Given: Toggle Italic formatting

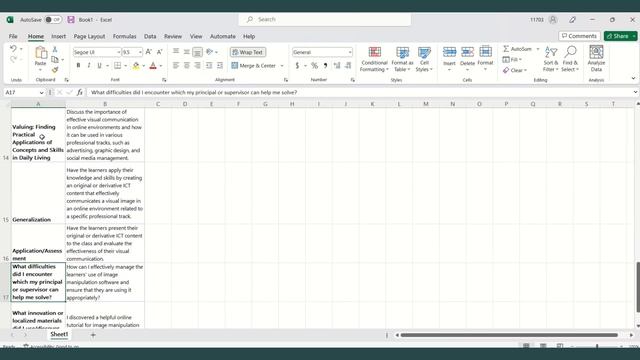Looking at the screenshot, I should [89, 66].
